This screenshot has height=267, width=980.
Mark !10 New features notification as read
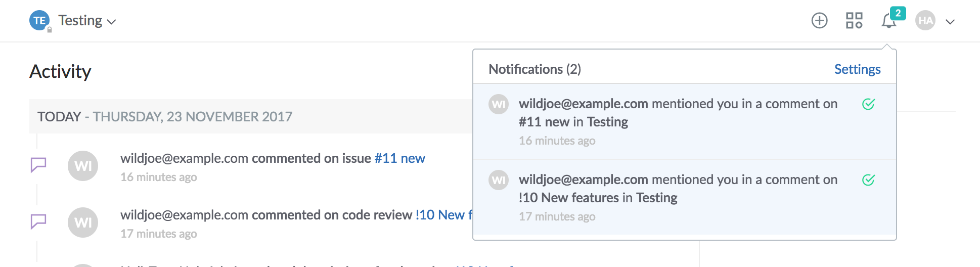[868, 180]
